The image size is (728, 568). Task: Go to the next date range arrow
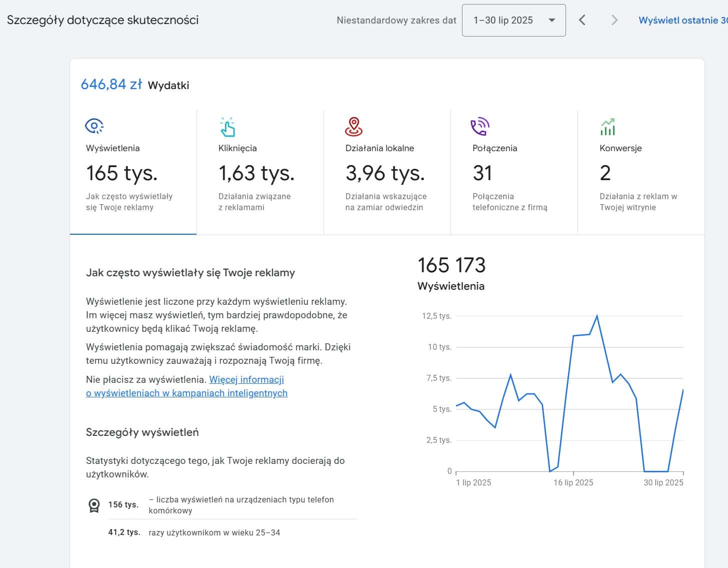614,20
